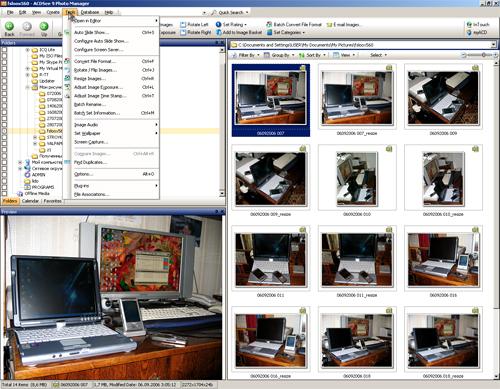Click the Rotate Left icon
Viewport: 500px width, 389px height.
[x=183, y=24]
